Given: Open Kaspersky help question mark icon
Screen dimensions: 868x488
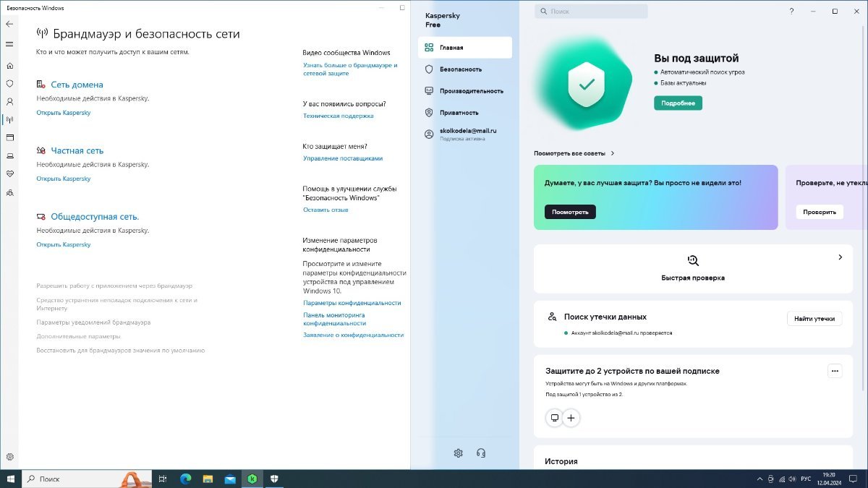Looking at the screenshot, I should coord(792,12).
